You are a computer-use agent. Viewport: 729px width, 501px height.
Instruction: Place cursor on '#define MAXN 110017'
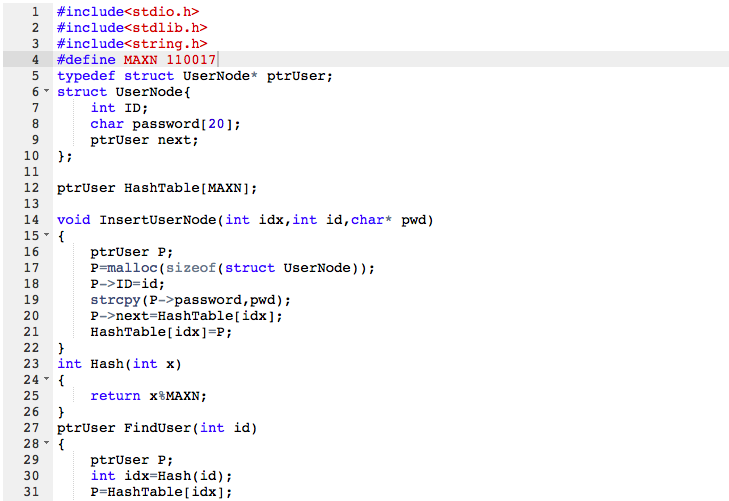136,60
